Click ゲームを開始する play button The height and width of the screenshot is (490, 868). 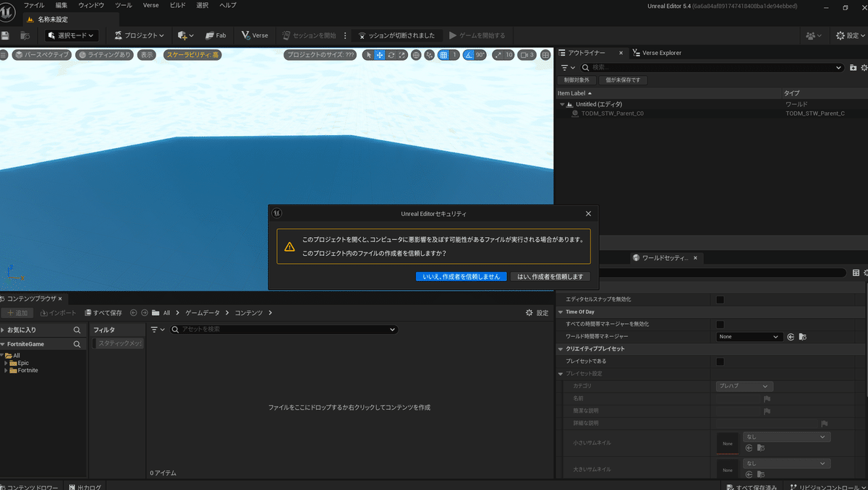click(x=477, y=35)
